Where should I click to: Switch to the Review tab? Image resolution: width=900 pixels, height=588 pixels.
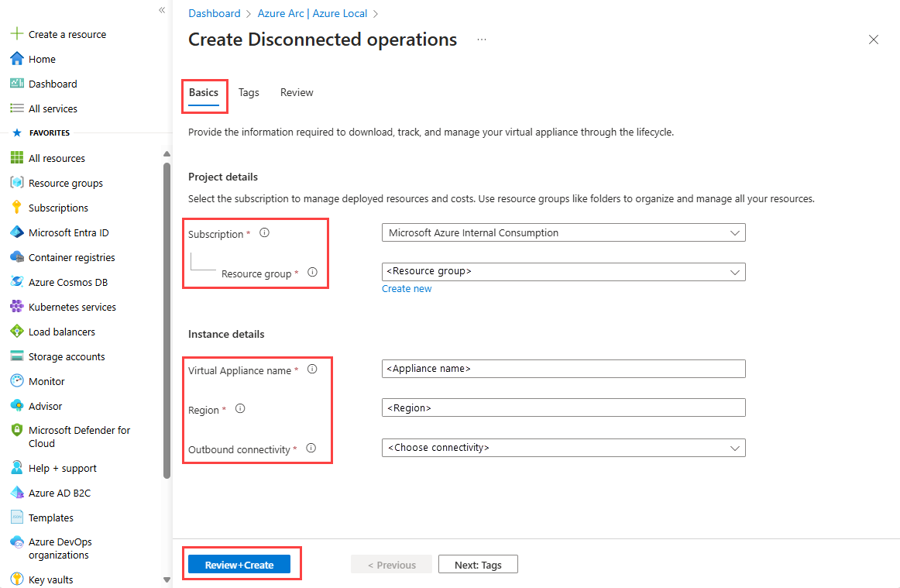pyautogui.click(x=297, y=92)
